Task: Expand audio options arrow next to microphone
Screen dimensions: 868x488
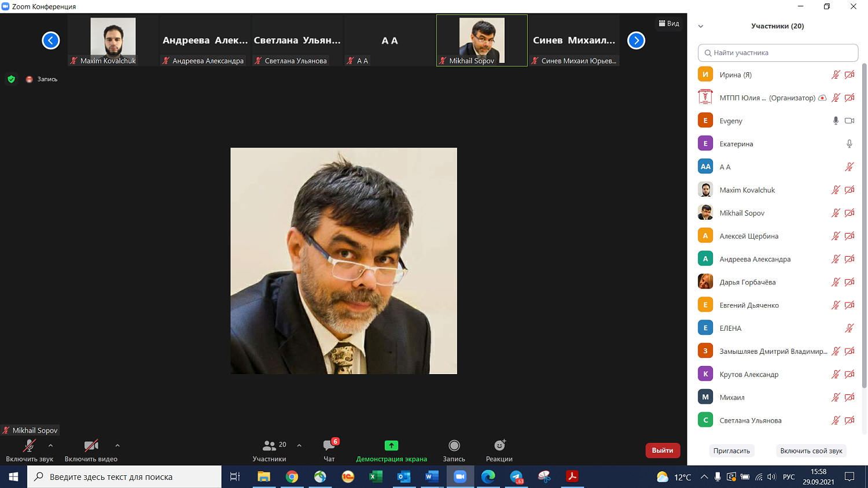Action: (51, 446)
